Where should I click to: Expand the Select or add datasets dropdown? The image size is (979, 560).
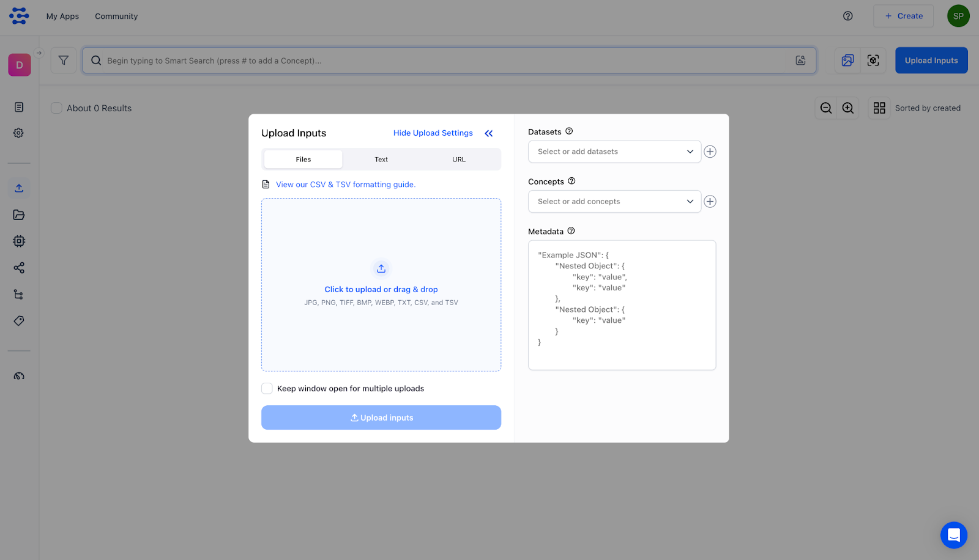[x=614, y=152]
